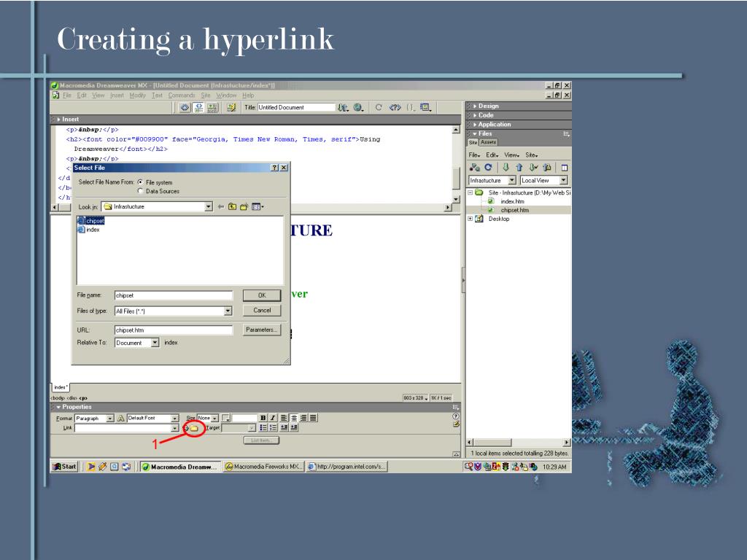Click Up One Level folder icon
Image resolution: width=747 pixels, height=560 pixels.
(x=233, y=206)
